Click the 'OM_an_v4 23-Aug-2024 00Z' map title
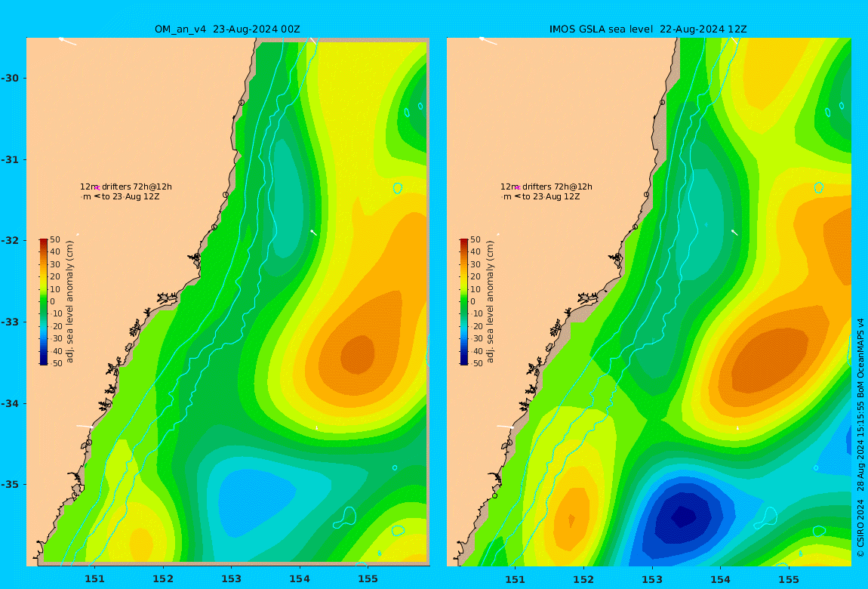The height and width of the screenshot is (589, 868). point(227,29)
